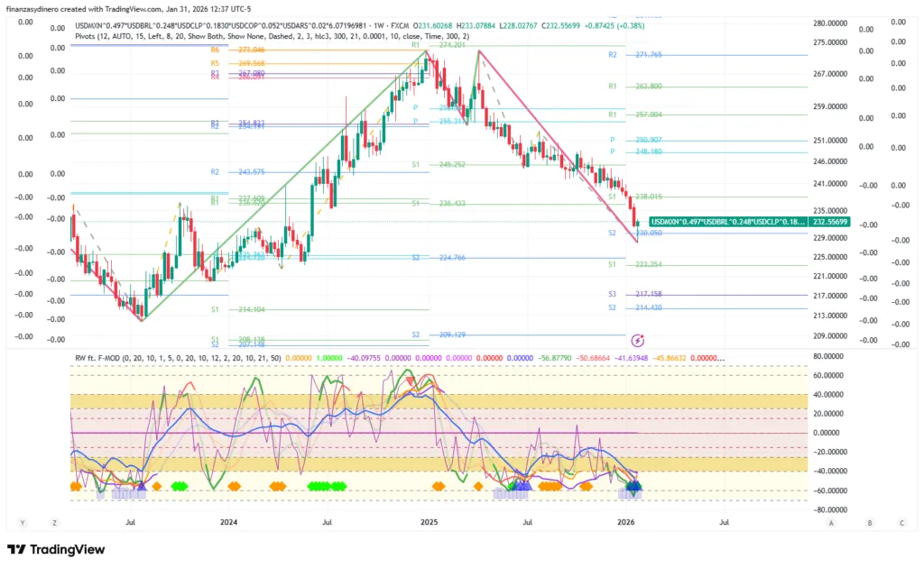Screen dimensions: 924x568
Task: Click the 2026 label on time axis
Action: tap(625, 522)
